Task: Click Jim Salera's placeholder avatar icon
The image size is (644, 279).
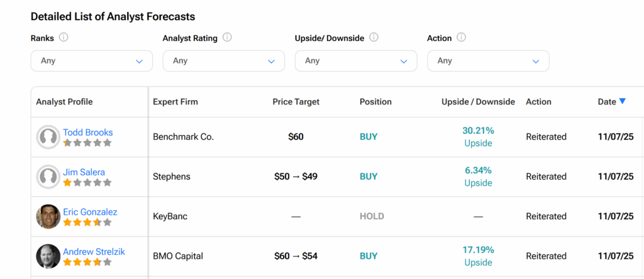Action: point(48,177)
